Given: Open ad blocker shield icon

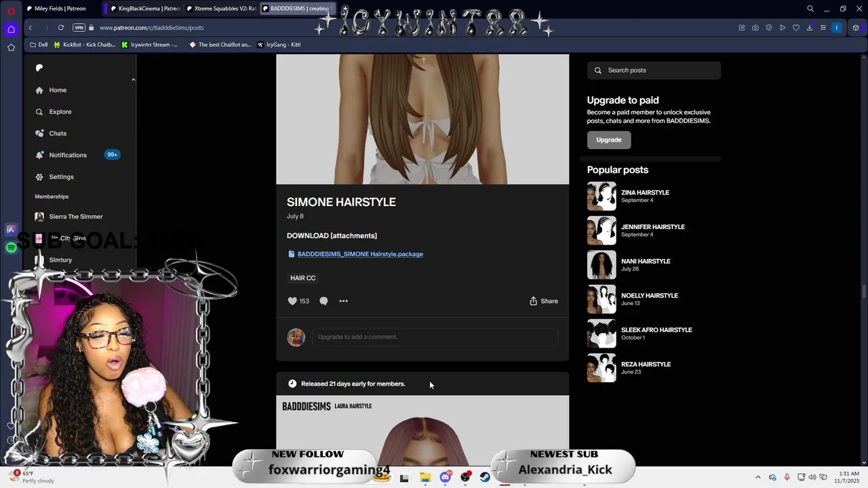Looking at the screenshot, I should (769, 28).
